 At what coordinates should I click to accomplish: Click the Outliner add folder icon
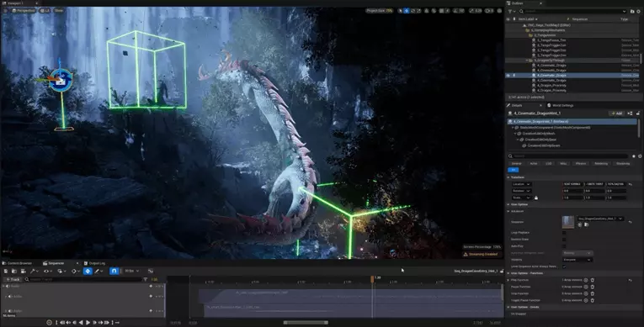[632, 12]
